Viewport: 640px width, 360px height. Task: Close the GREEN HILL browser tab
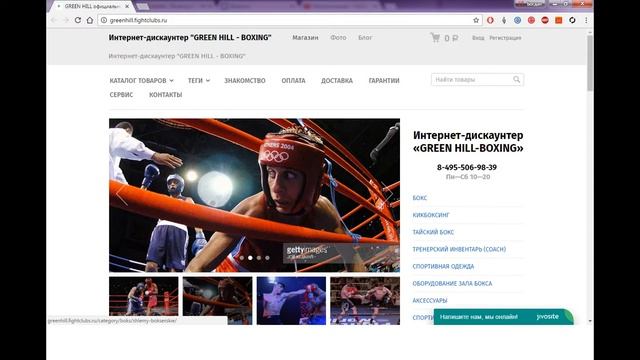click(x=127, y=6)
